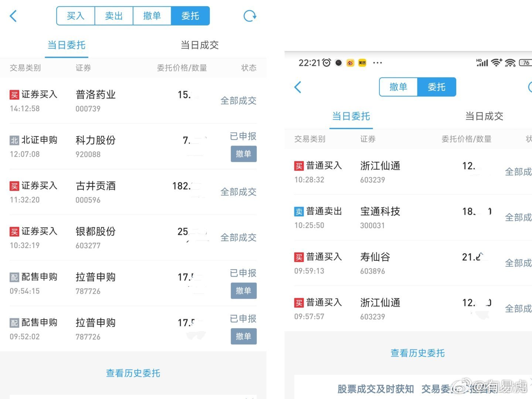Click the 交易类别 header in left panel
Screen dimensions: 532x399
click(x=25, y=68)
